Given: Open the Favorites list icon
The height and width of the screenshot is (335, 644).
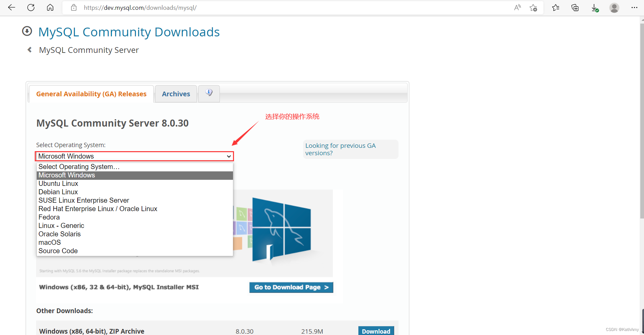Looking at the screenshot, I should pos(556,7).
